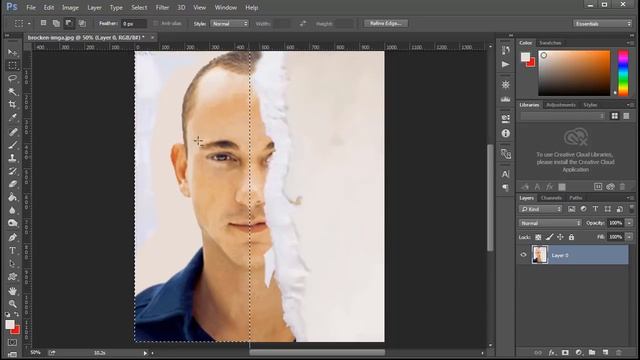
Task: Open the Libraries selection dropdown
Action: click(x=563, y=116)
